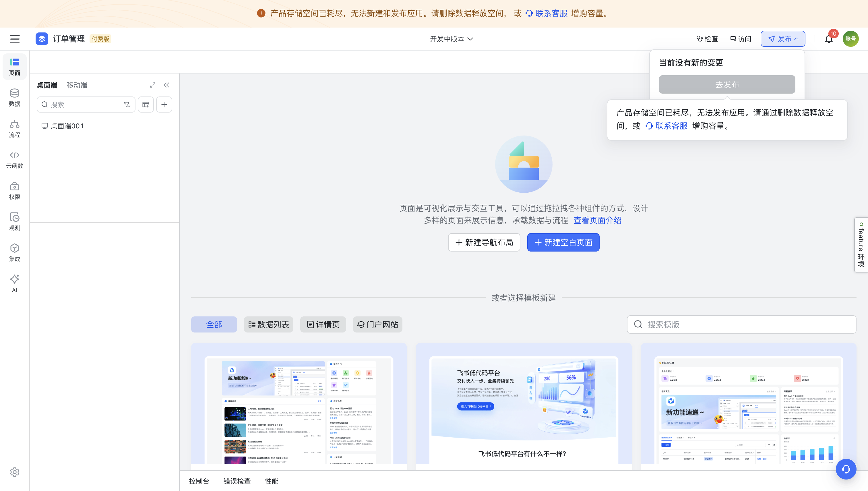
Task: Click the settings gear at bottom left
Action: pyautogui.click(x=14, y=472)
